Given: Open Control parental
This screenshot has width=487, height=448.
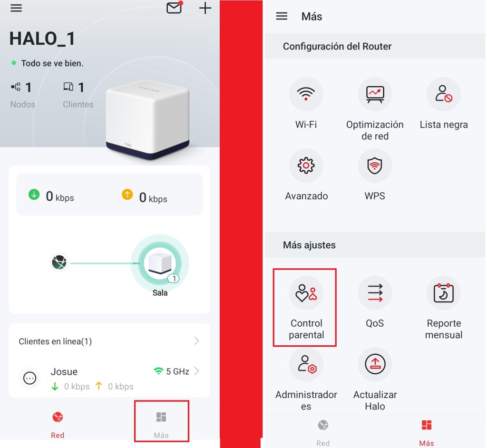Looking at the screenshot, I should coord(306,293).
